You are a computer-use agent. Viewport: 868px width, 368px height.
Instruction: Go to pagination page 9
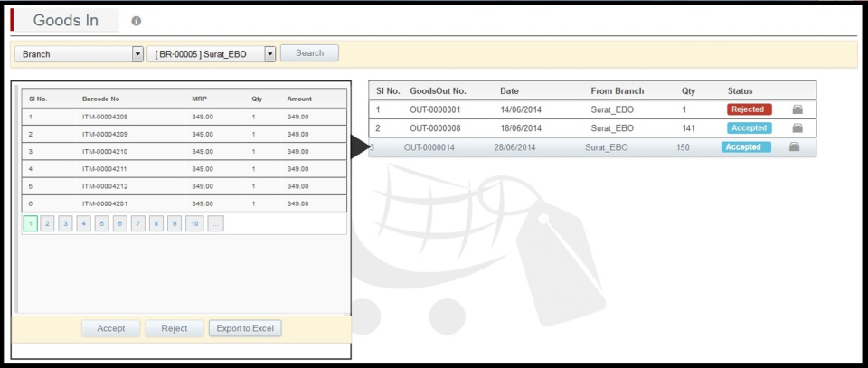pos(175,223)
